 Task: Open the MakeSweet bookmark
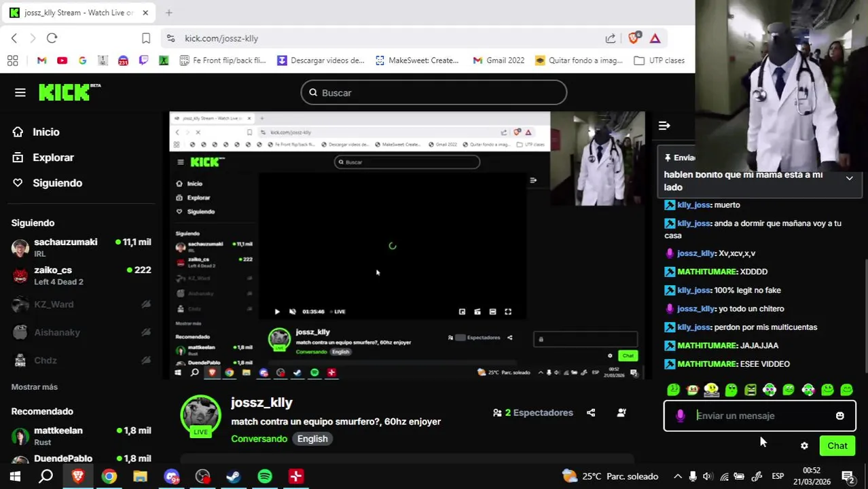coord(417,60)
